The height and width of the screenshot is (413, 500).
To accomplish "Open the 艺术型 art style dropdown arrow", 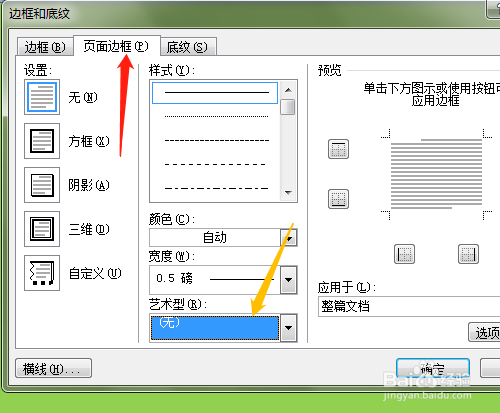I will 289,328.
